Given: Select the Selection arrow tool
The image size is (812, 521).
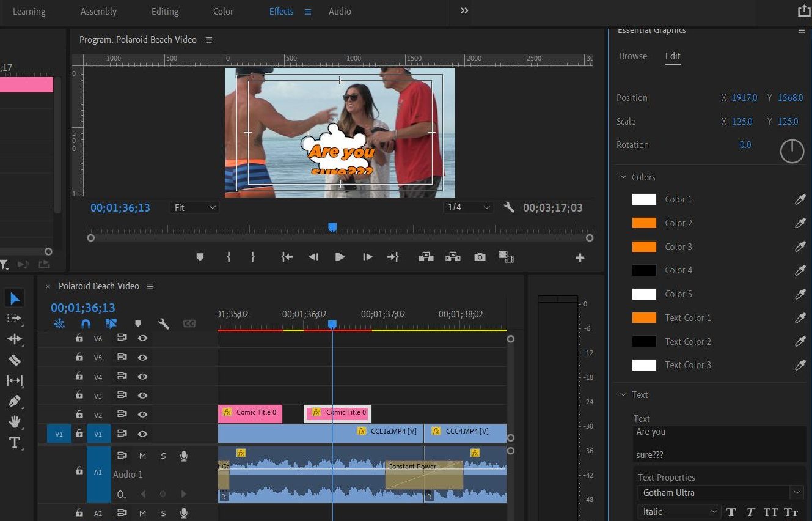Looking at the screenshot, I should pos(15,298).
